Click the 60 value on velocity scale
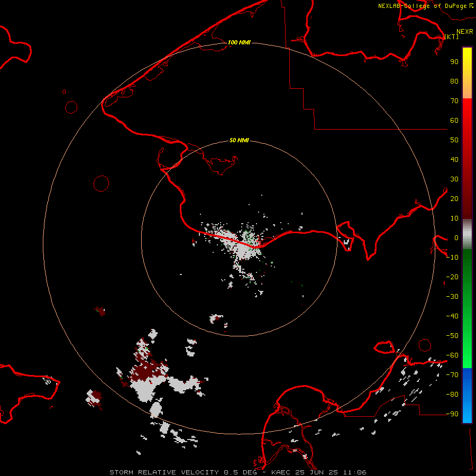 coord(454,121)
